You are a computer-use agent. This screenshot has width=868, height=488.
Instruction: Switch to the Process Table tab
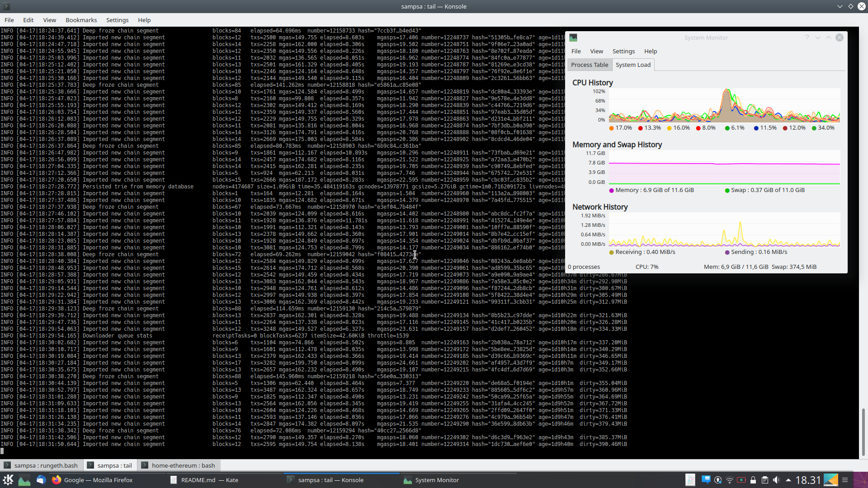(589, 65)
